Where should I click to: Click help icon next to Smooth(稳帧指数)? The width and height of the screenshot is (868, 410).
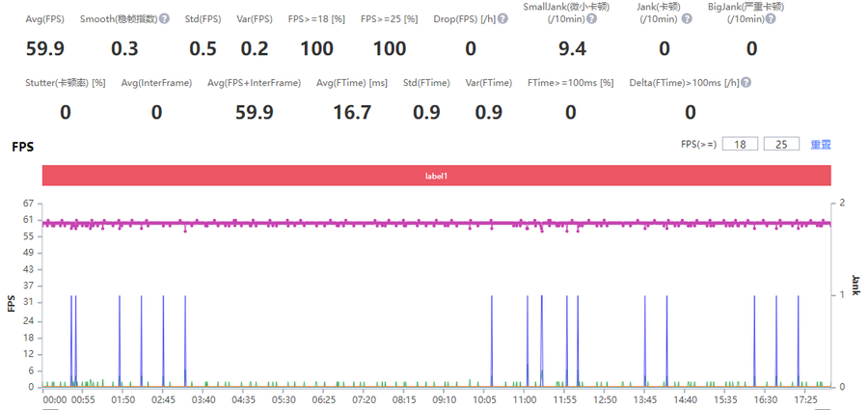tap(165, 18)
